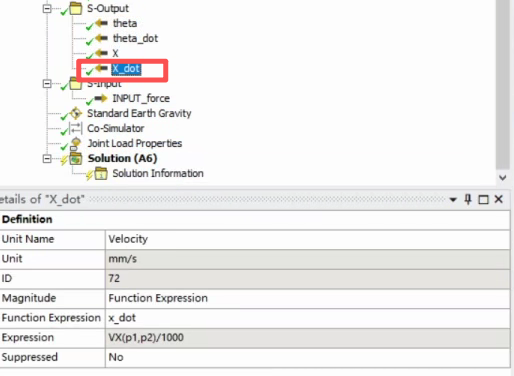Select Solution Information in the tree
Image resolution: width=514 pixels, height=376 pixels.
[158, 173]
